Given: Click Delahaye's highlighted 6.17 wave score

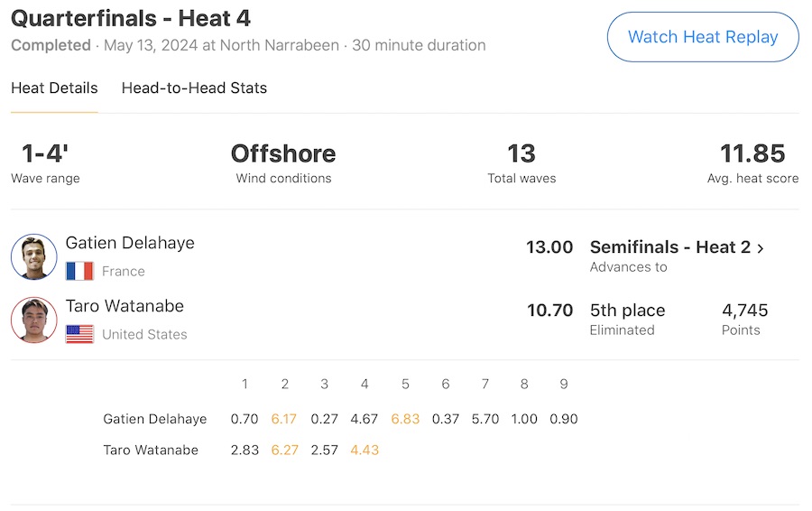Looking at the screenshot, I should pyautogui.click(x=284, y=419).
